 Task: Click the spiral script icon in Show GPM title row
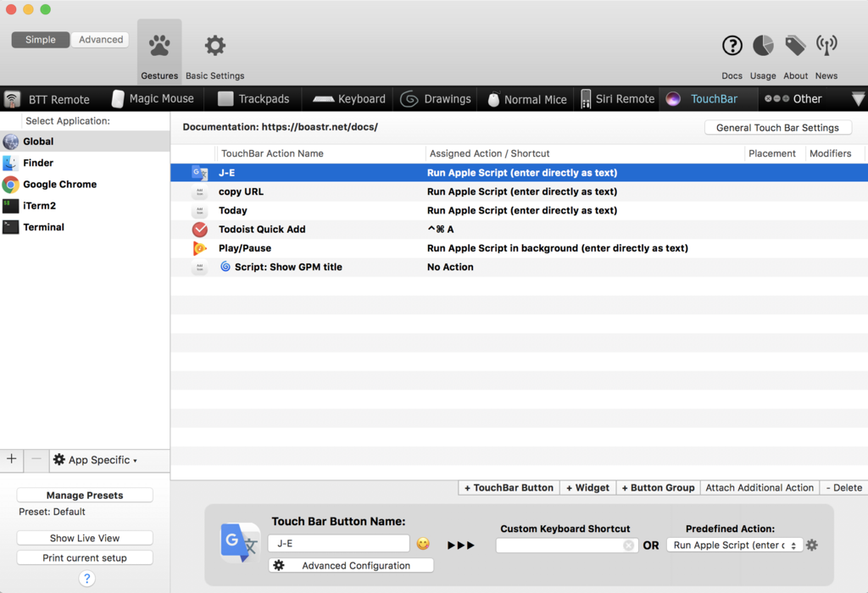pyautogui.click(x=225, y=267)
